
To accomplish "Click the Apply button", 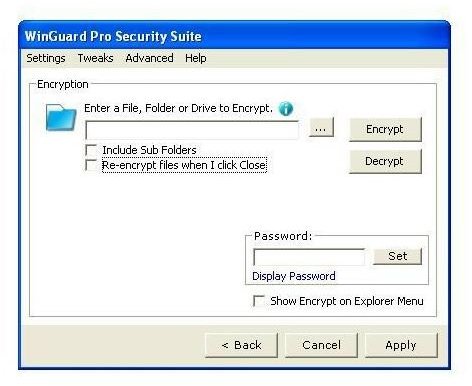I will point(401,345).
